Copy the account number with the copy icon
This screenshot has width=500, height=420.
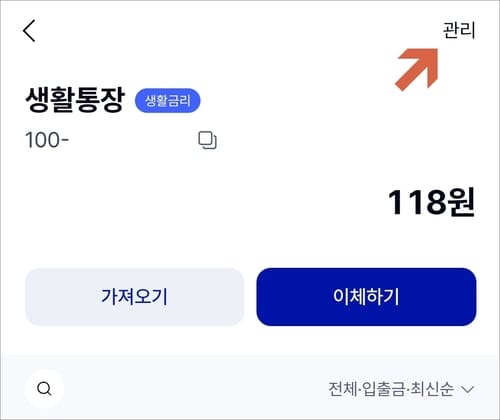(x=207, y=140)
